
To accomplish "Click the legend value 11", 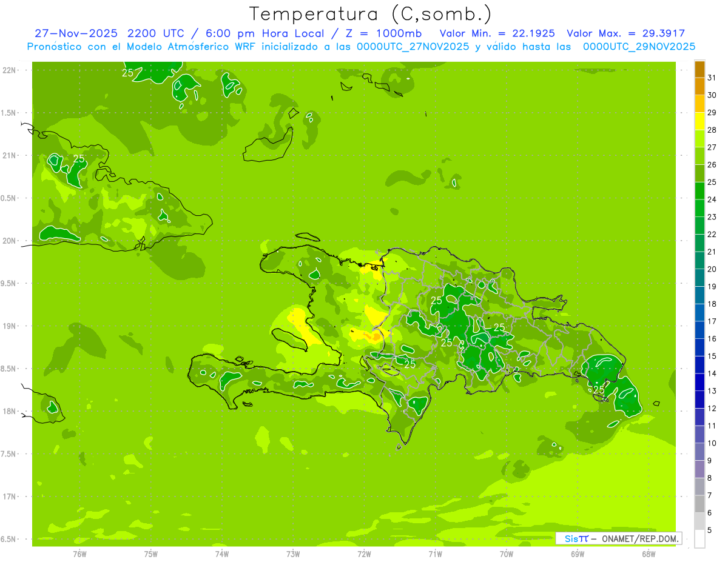I will [x=712, y=426].
